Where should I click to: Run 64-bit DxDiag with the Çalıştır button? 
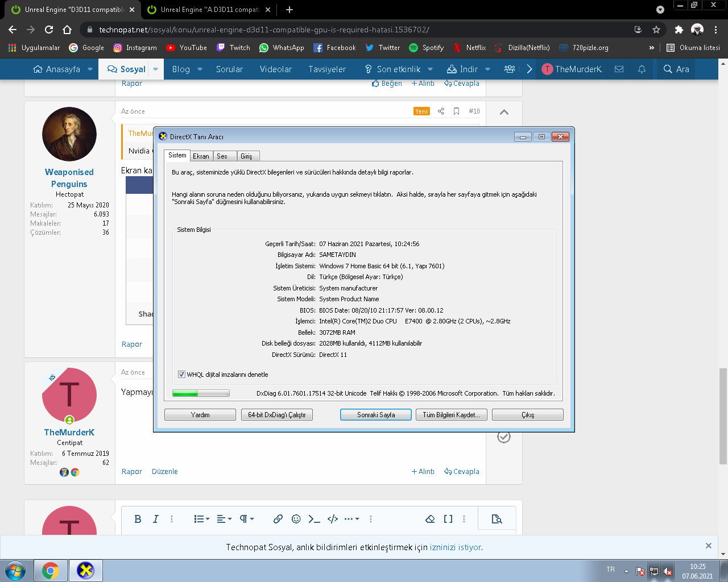coord(277,415)
